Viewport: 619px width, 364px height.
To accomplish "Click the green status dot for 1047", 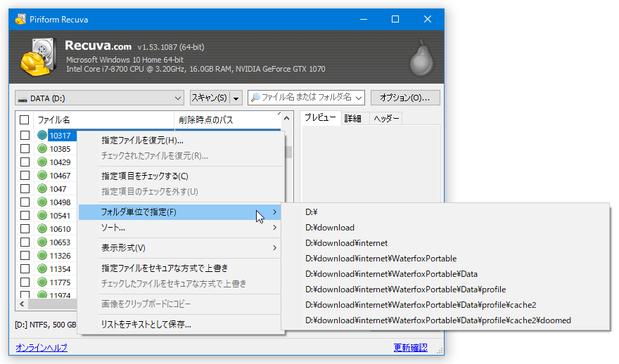I will (x=42, y=189).
